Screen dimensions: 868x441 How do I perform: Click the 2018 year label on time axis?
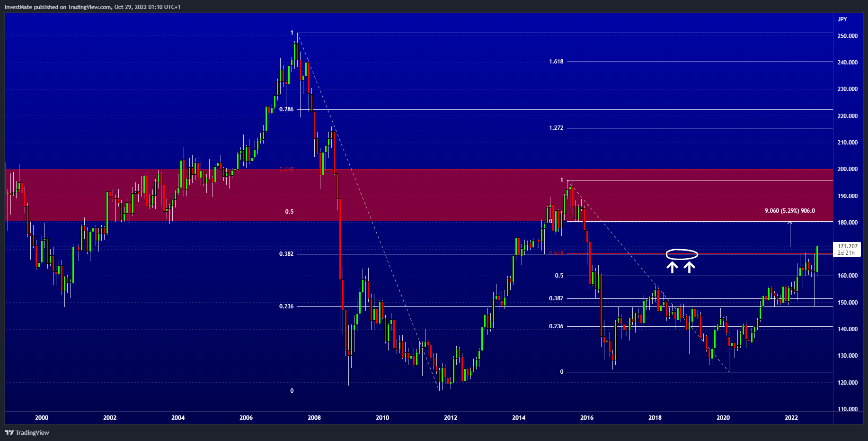(655, 418)
